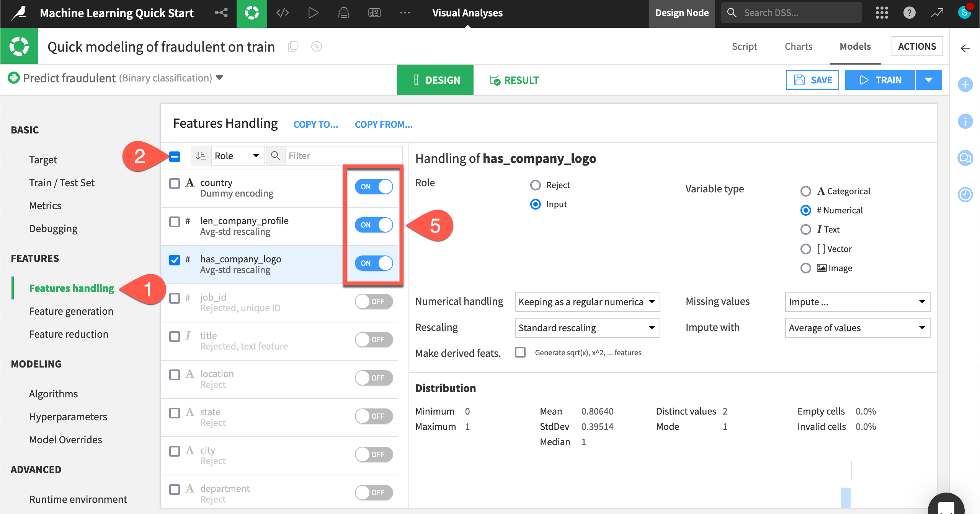Navigate to Script tab
This screenshot has width=980, height=514.
point(744,46)
